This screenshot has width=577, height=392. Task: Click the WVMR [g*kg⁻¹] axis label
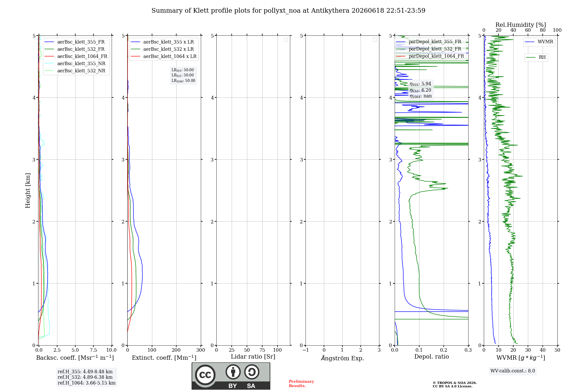521,358
